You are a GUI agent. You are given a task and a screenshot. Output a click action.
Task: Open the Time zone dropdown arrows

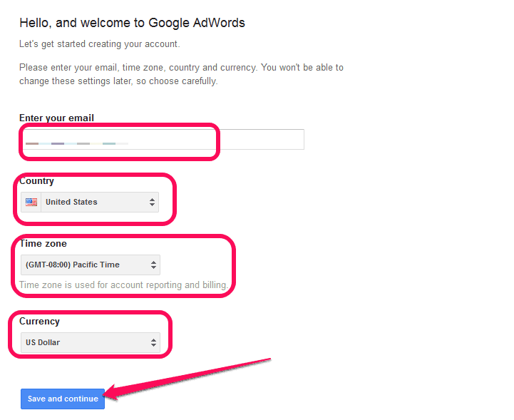click(152, 265)
